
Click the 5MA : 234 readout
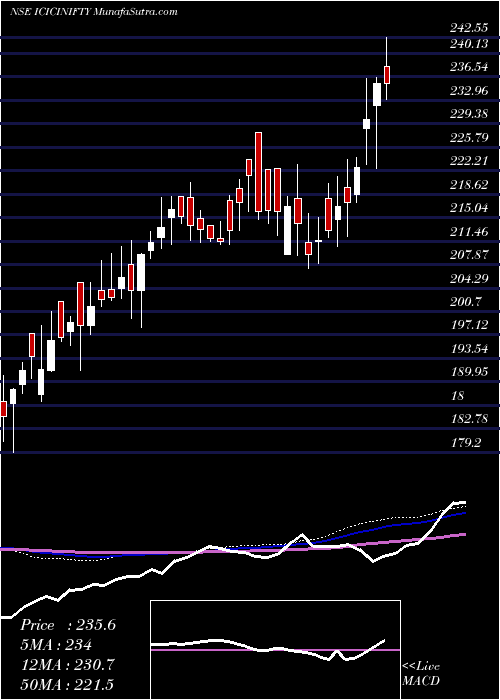pyautogui.click(x=56, y=645)
